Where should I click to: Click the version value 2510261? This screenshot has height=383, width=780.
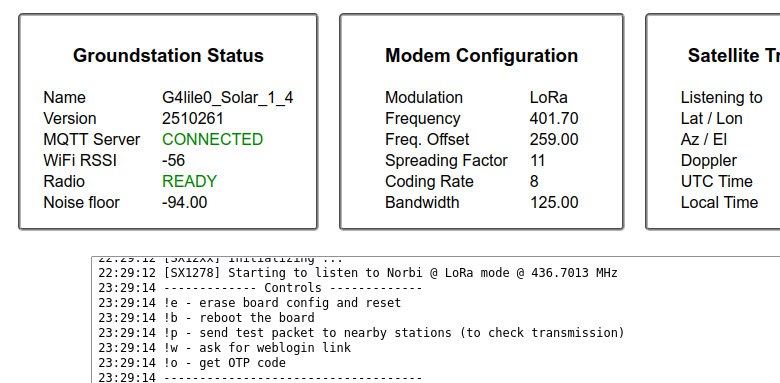tap(193, 118)
